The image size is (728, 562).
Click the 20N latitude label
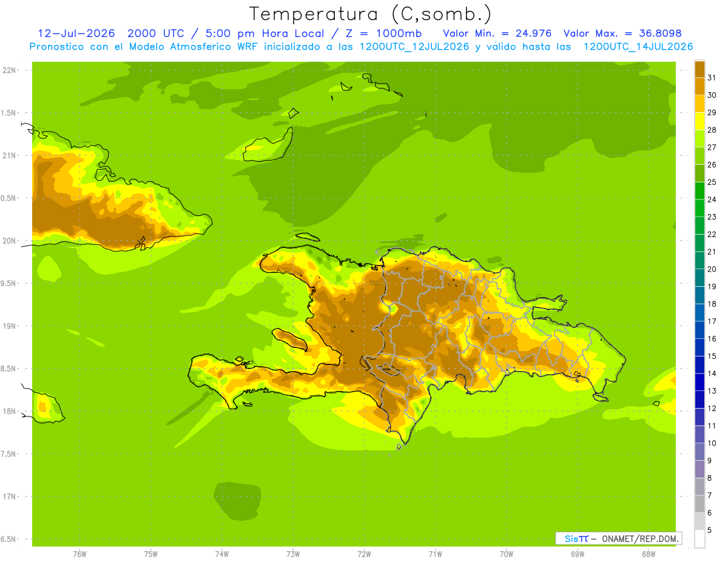click(x=9, y=241)
